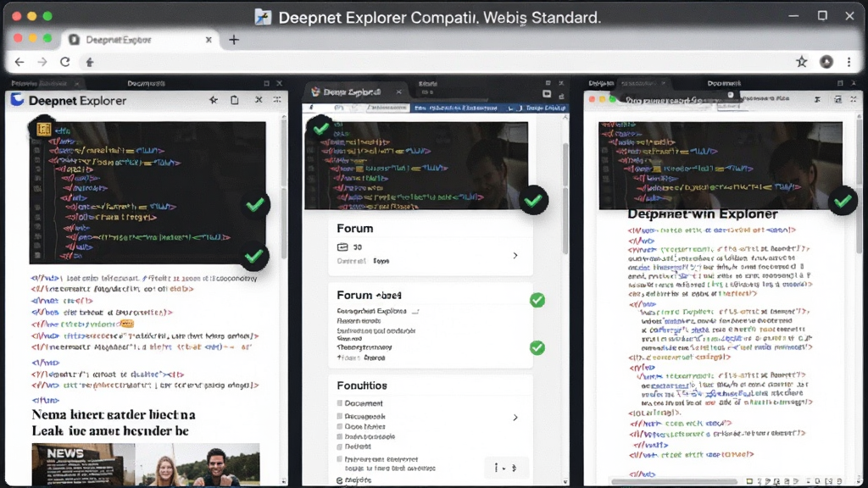Switch to the Document tab above the right panel

pos(724,84)
